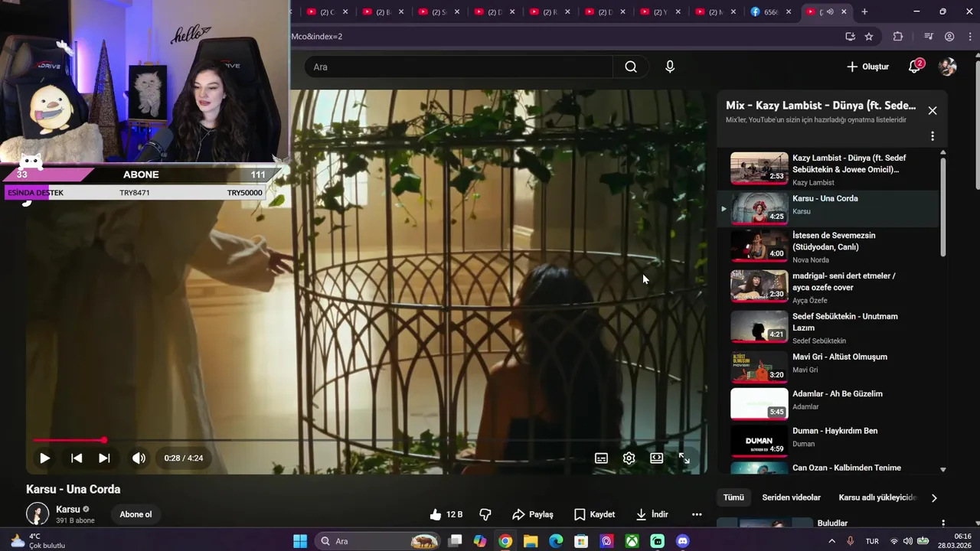
Task: Open YouTube notifications bell
Action: click(x=914, y=67)
